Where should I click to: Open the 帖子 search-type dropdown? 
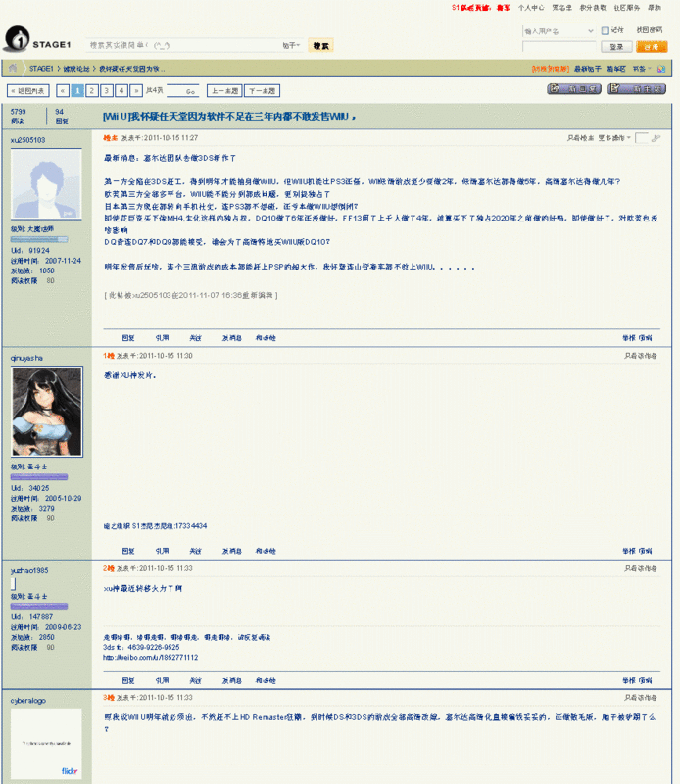point(291,45)
